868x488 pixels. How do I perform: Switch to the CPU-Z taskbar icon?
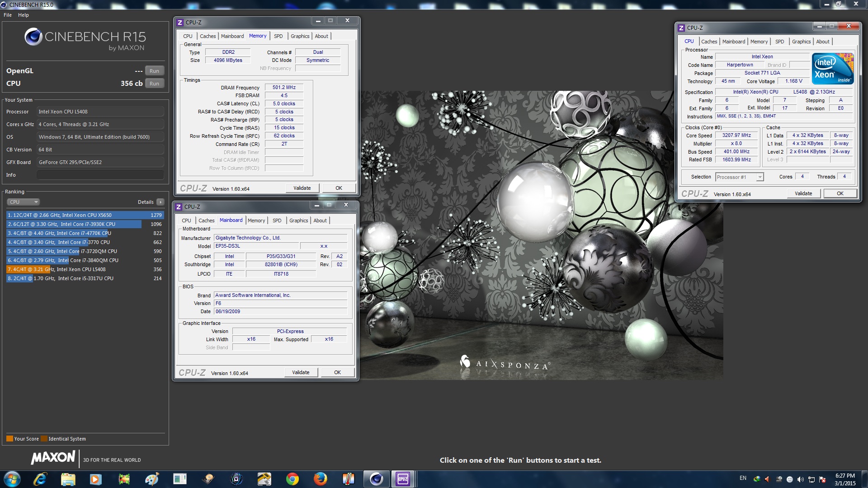click(x=403, y=479)
